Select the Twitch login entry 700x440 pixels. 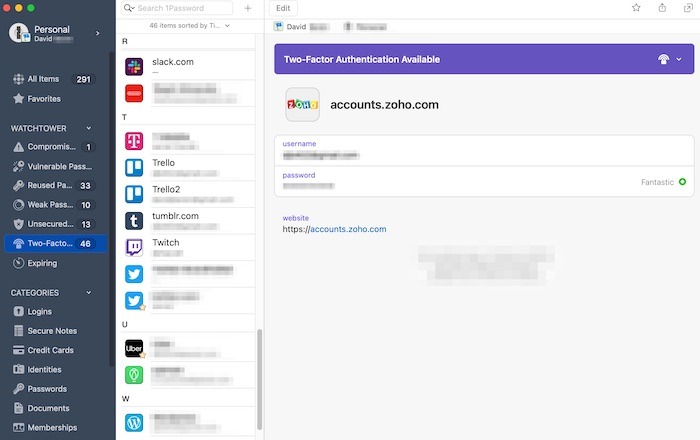(x=188, y=248)
